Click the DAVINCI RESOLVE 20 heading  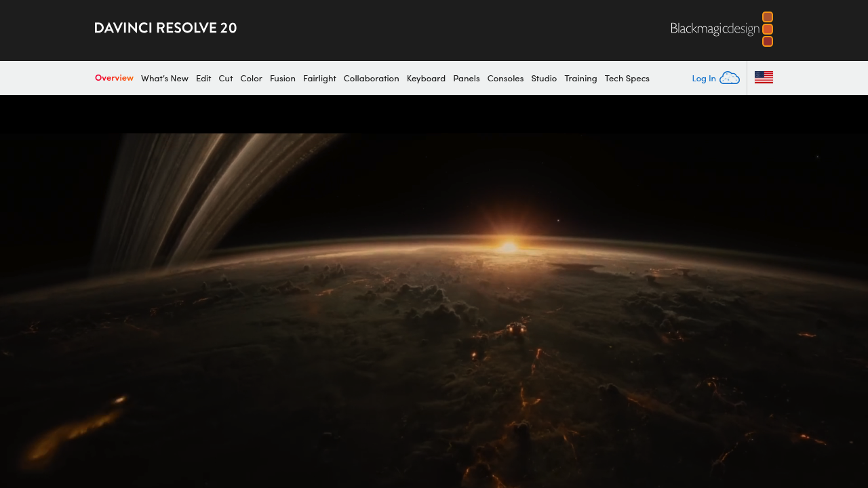click(x=165, y=27)
